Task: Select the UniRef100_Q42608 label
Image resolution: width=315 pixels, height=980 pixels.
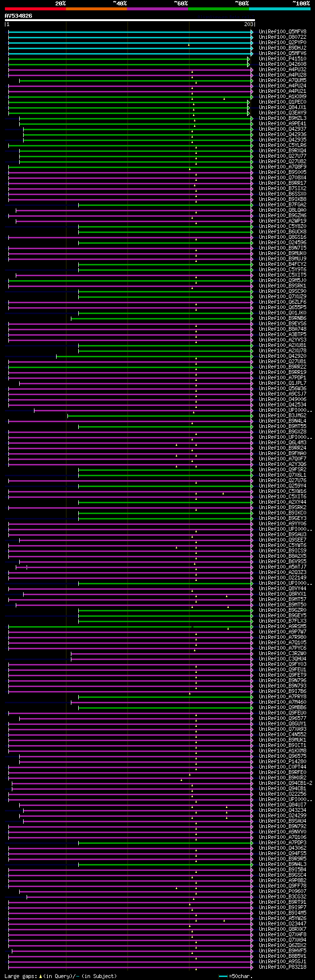Action: (283, 64)
